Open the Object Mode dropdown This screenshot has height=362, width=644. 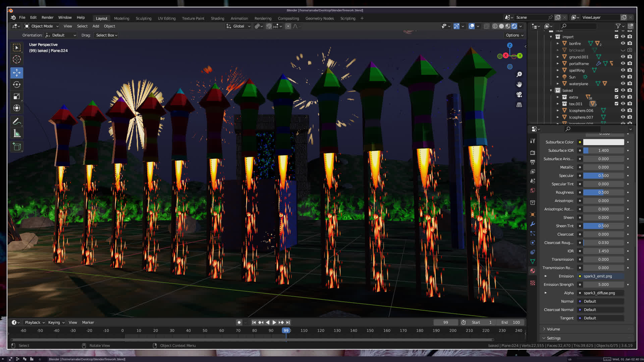pos(42,26)
